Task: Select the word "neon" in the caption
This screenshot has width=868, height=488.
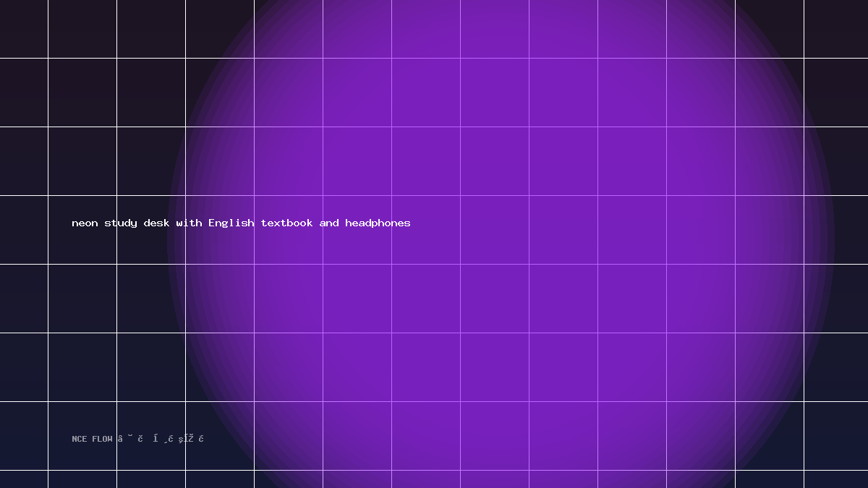Action: (85, 223)
